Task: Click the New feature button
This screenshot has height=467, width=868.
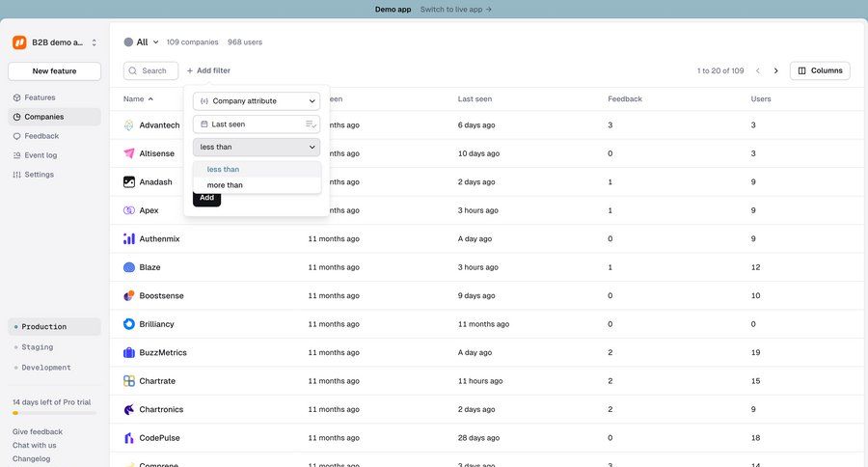Action: tap(54, 70)
